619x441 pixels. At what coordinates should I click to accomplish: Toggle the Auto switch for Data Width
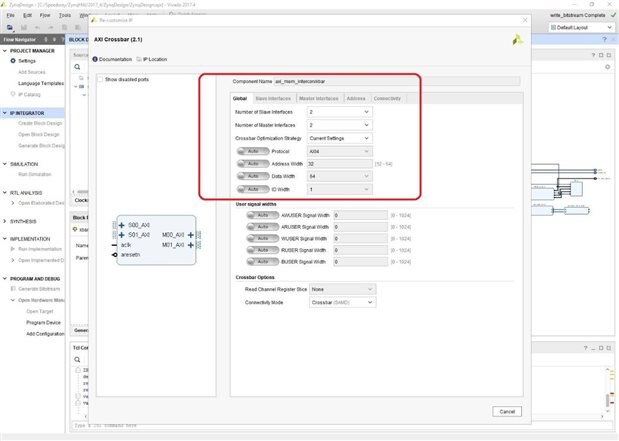click(x=253, y=176)
